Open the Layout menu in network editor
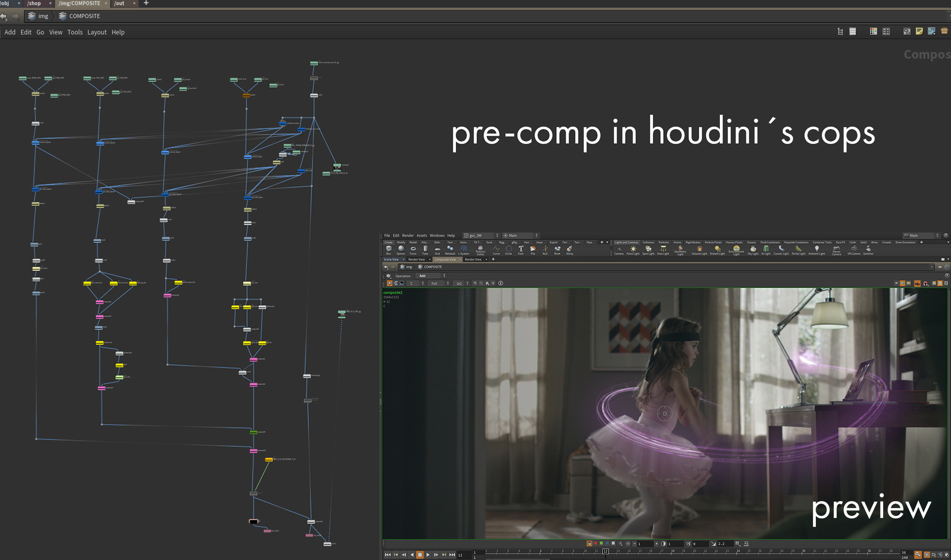The width and height of the screenshot is (951, 560). pos(97,32)
